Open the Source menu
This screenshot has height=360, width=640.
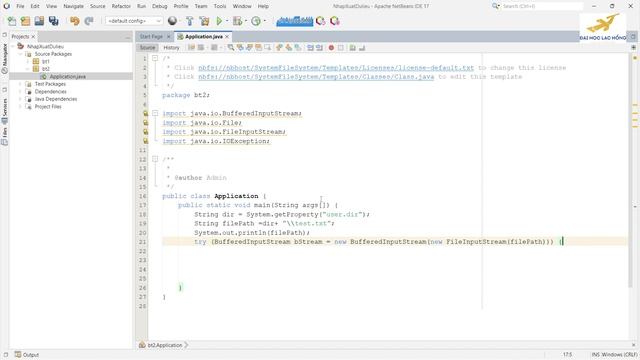pos(98,6)
